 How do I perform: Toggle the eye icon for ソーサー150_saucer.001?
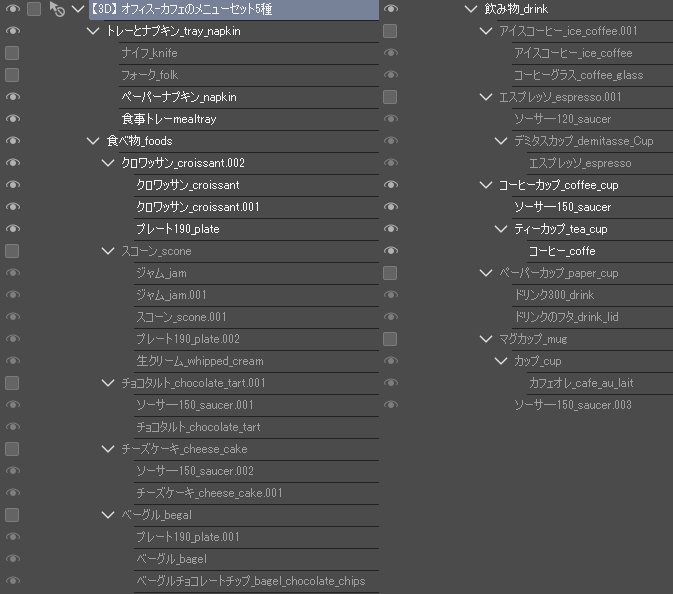point(12,404)
